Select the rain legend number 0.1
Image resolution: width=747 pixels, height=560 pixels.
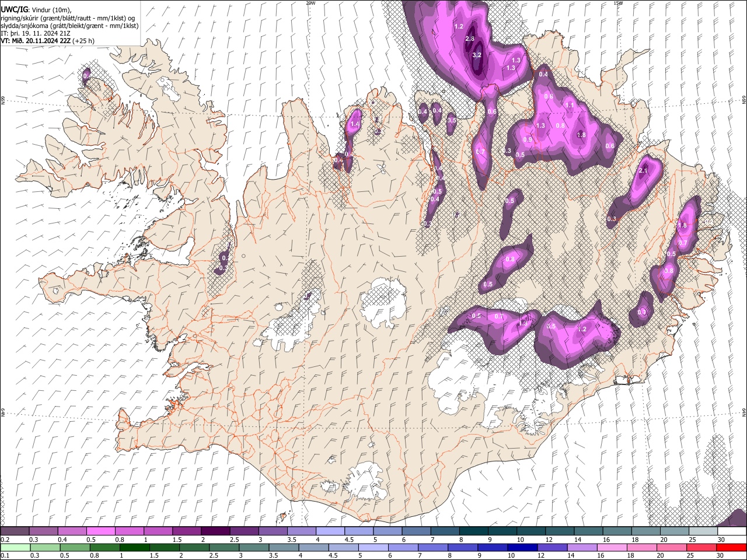pyautogui.click(x=5, y=556)
